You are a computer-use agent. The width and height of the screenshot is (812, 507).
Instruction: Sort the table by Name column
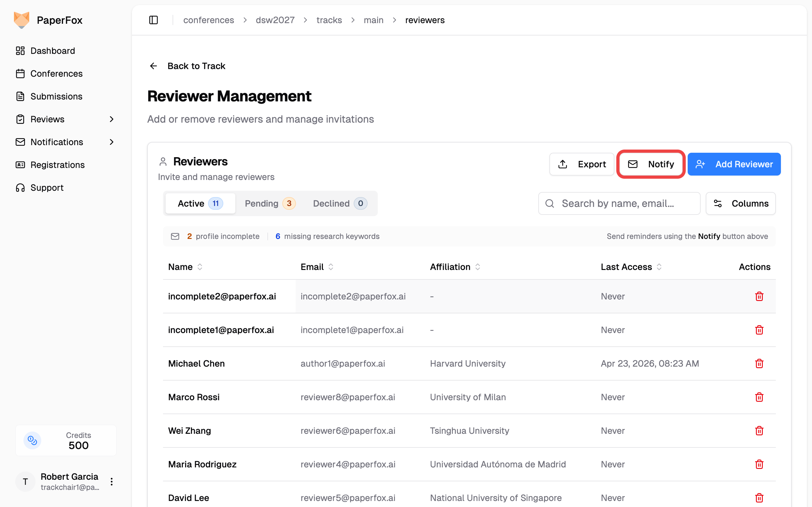click(185, 267)
